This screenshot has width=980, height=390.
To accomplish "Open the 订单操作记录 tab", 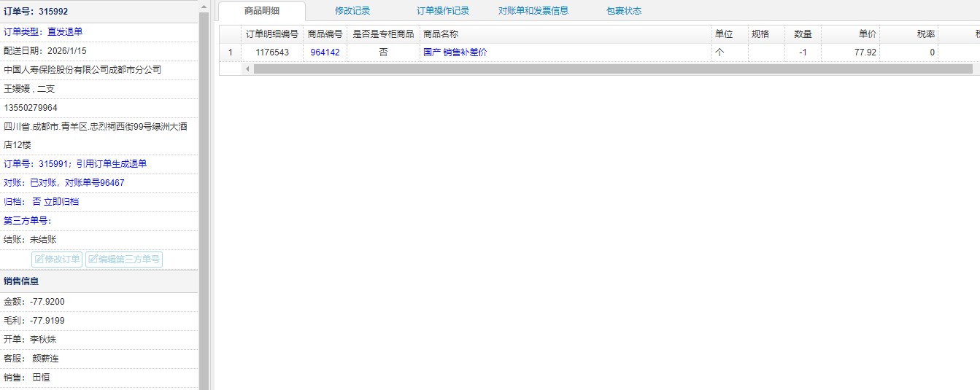I will click(442, 11).
